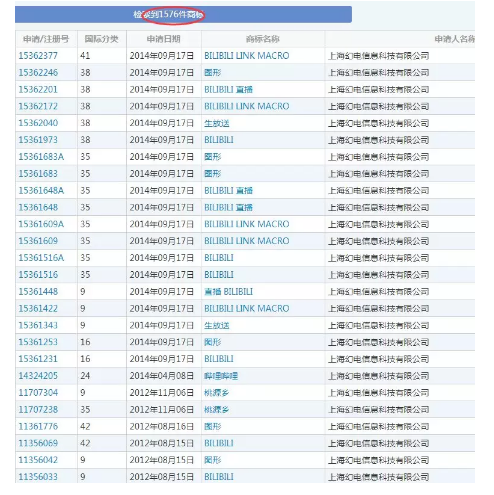Click 桃源乡 name in row 11707238
494x495 pixels.
tap(217, 409)
